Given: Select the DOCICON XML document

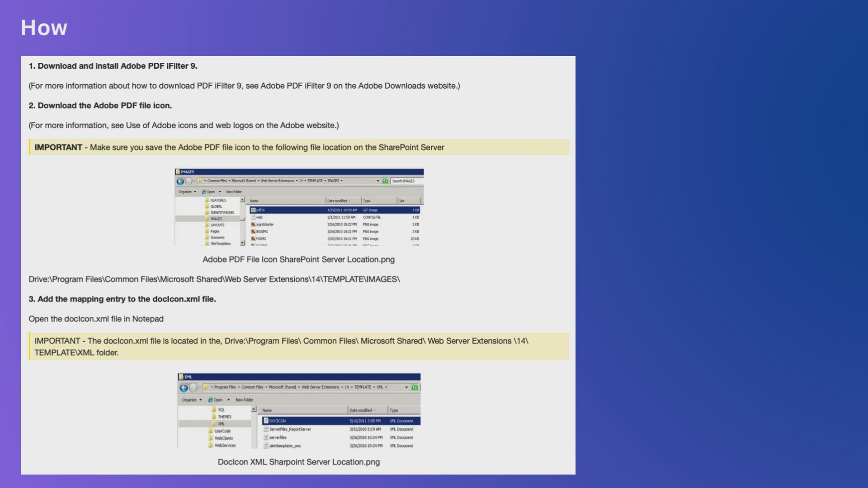Looking at the screenshot, I should click(277, 421).
